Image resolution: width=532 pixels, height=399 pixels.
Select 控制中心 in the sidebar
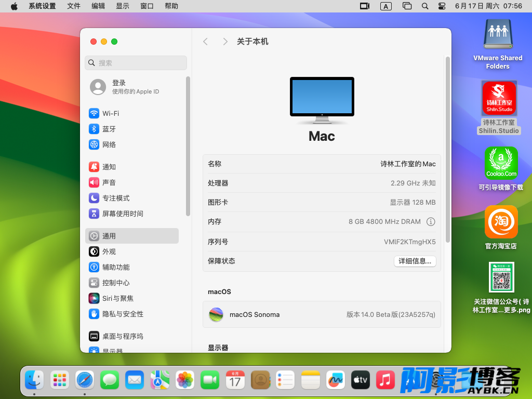point(131,283)
